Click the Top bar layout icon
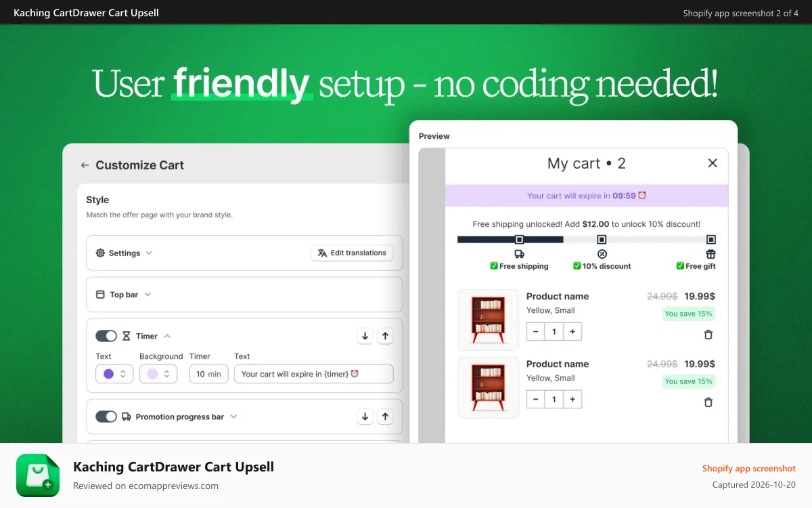This screenshot has height=508, width=812. pyautogui.click(x=100, y=295)
